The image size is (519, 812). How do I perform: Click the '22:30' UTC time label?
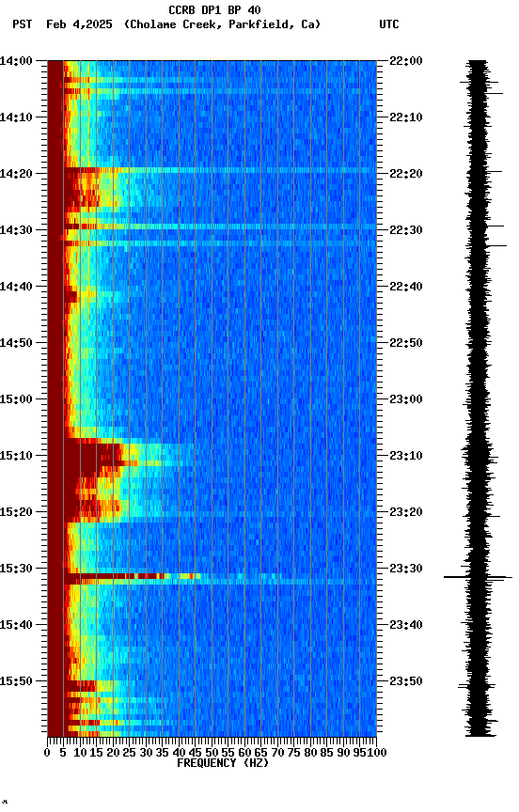pyautogui.click(x=406, y=230)
